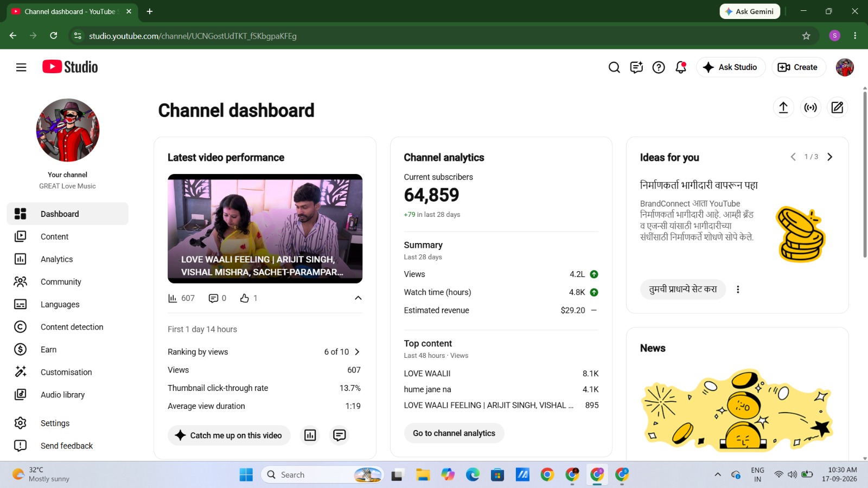This screenshot has height=488, width=868.
Task: Click the video analytics chart icon button
Action: 310,435
